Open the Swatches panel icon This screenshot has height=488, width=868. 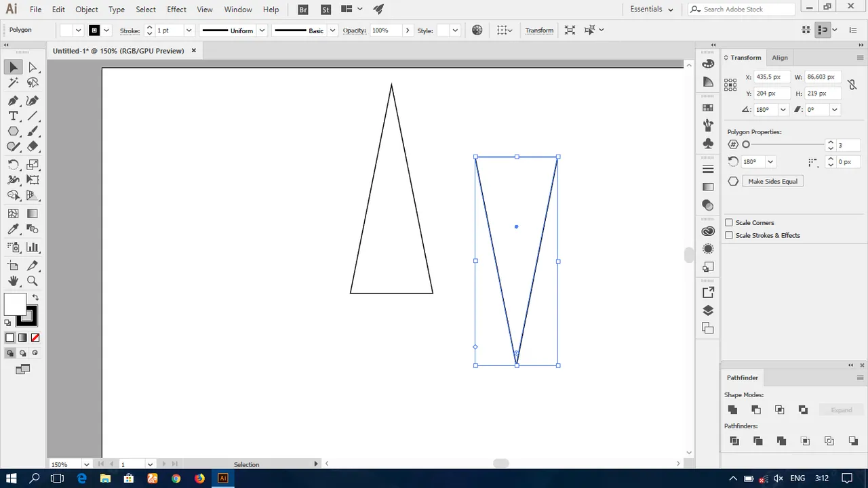[708, 108]
